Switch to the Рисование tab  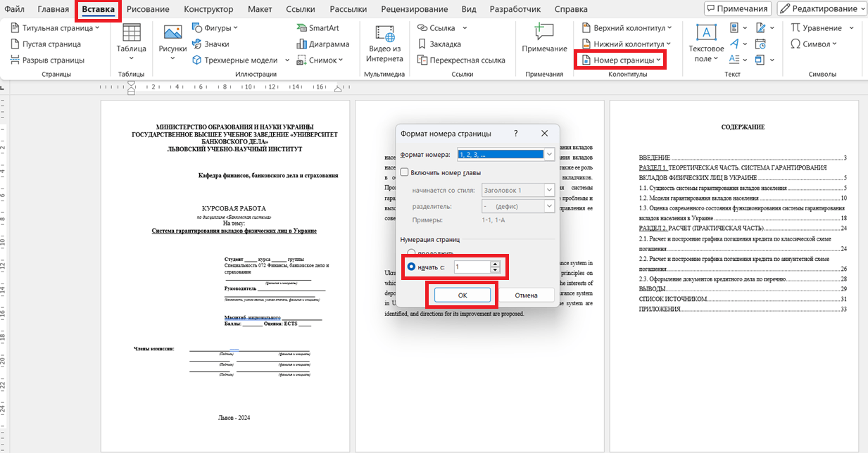coord(149,9)
